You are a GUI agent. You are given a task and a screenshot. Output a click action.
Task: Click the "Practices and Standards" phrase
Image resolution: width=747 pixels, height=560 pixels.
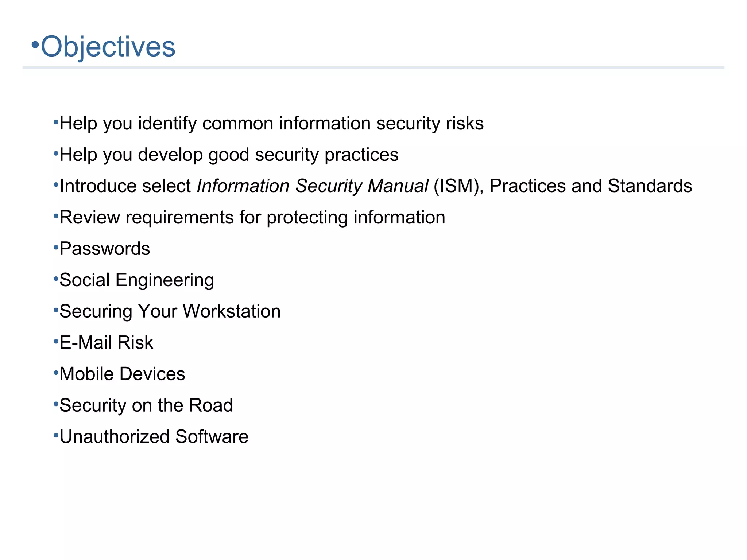[591, 186]
